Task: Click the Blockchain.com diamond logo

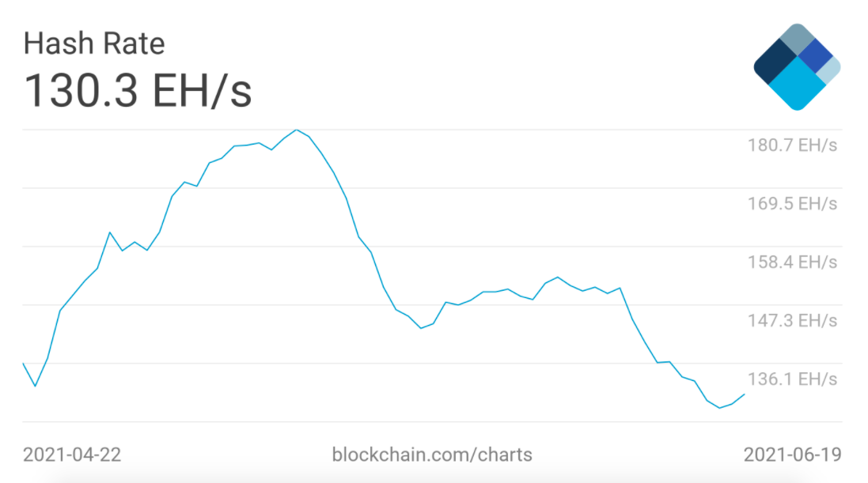Action: click(x=797, y=67)
